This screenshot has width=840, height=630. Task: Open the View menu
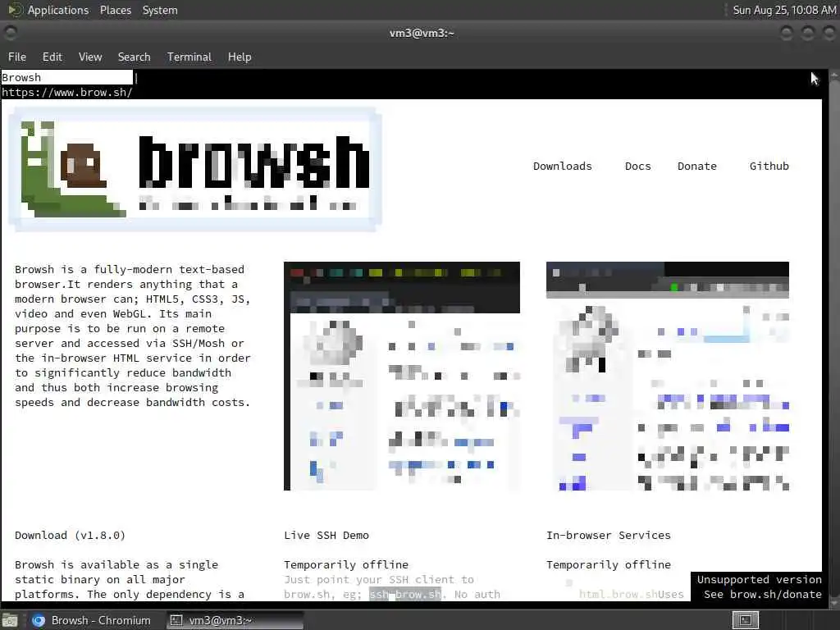[x=90, y=57]
